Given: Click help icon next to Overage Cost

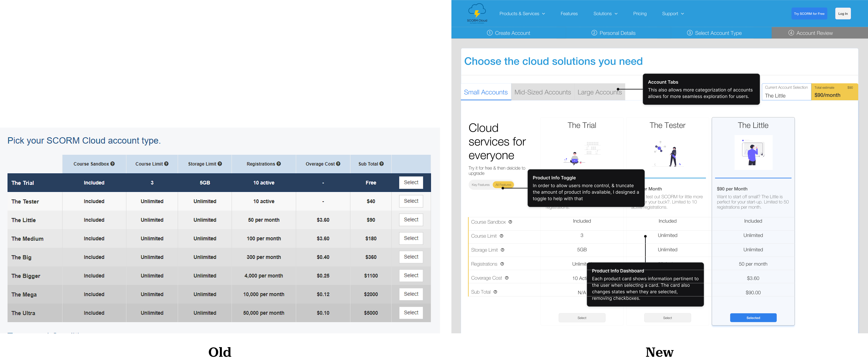Looking at the screenshot, I should (x=338, y=164).
